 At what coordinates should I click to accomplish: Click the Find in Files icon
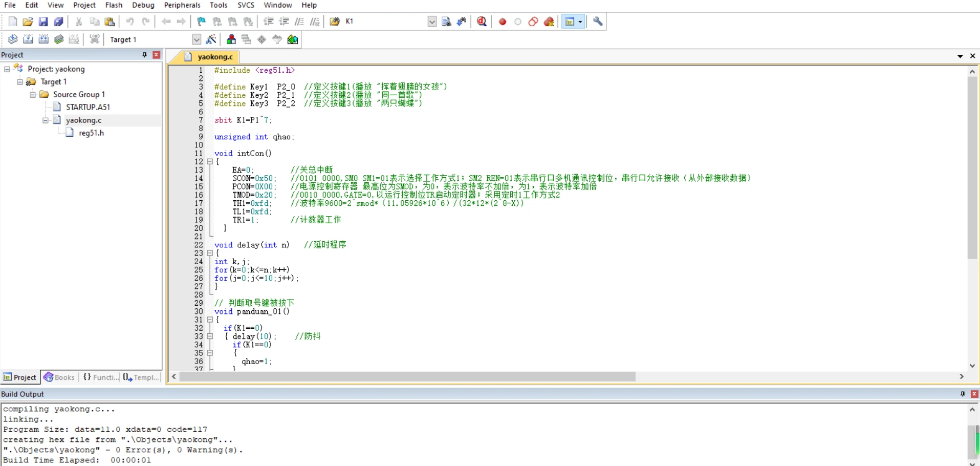tap(335, 22)
